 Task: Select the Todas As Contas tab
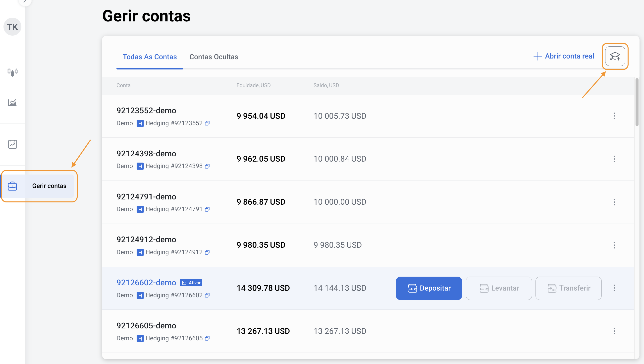pyautogui.click(x=150, y=57)
